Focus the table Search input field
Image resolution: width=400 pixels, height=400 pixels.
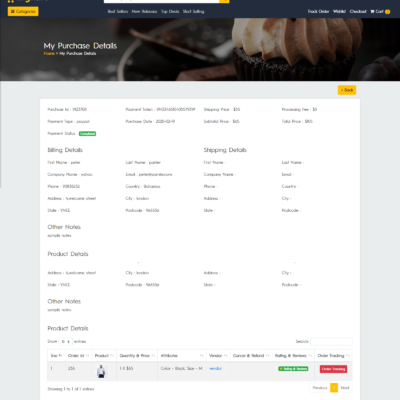(x=331, y=341)
